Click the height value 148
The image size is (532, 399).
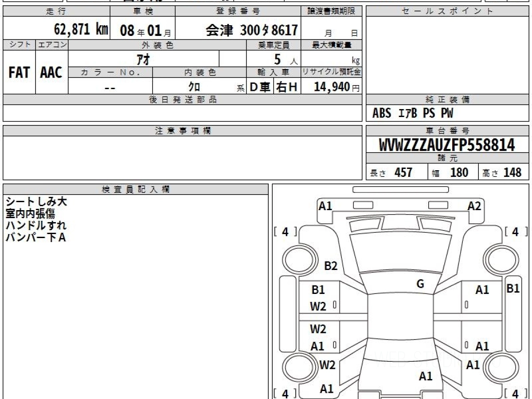coord(512,172)
